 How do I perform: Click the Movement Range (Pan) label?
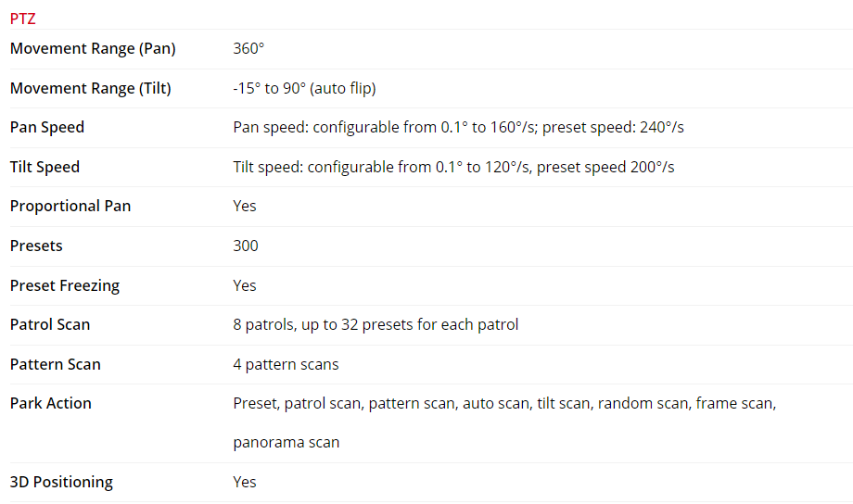click(x=93, y=49)
